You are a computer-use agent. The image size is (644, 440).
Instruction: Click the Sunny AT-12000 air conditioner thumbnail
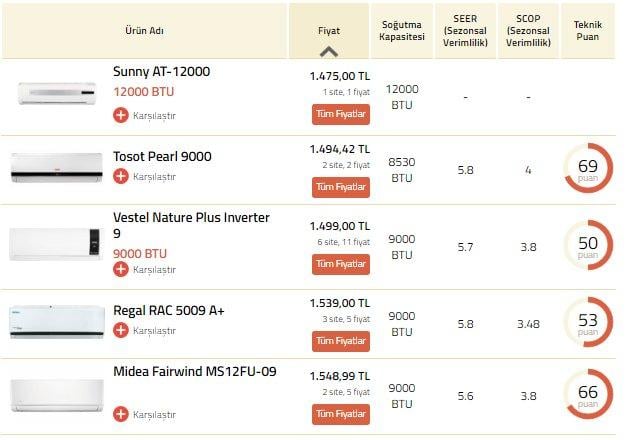(56, 94)
